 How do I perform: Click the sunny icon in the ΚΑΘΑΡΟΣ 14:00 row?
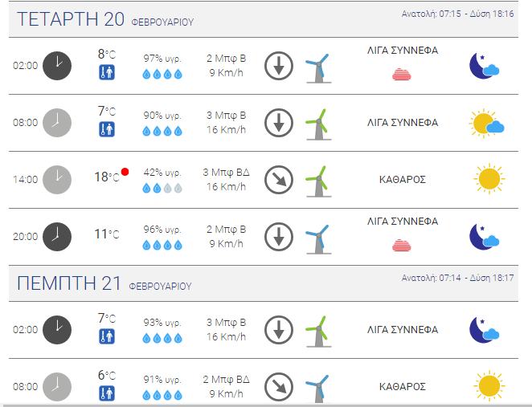pyautogui.click(x=489, y=178)
